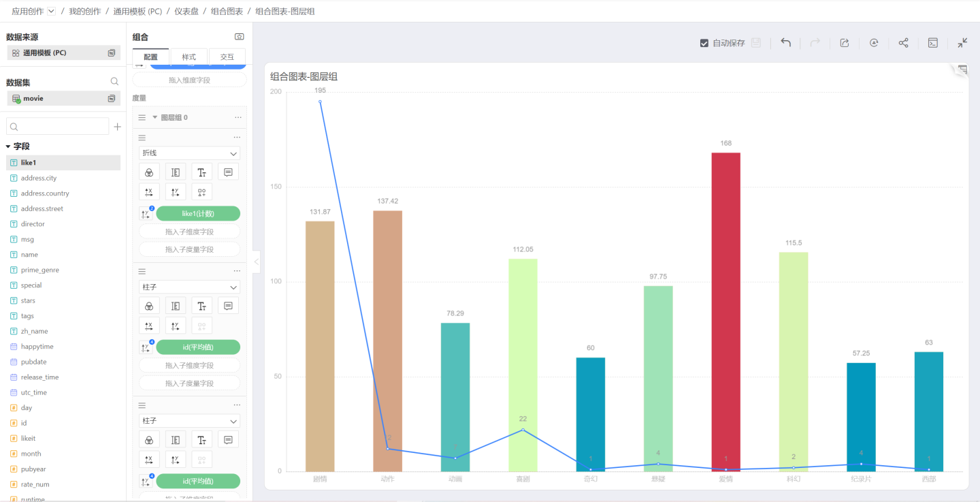Uncheck the 自动保存 checkbox
Viewport: 980px width, 502px height.
(704, 43)
